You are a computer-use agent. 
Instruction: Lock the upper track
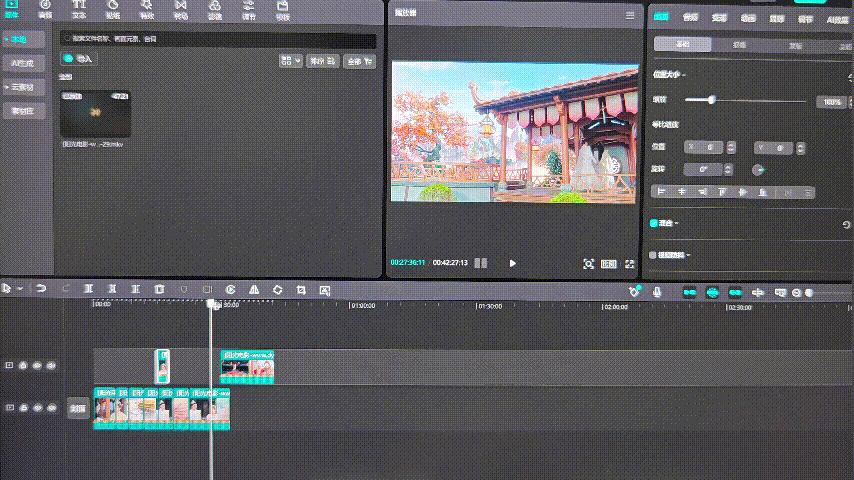point(23,366)
